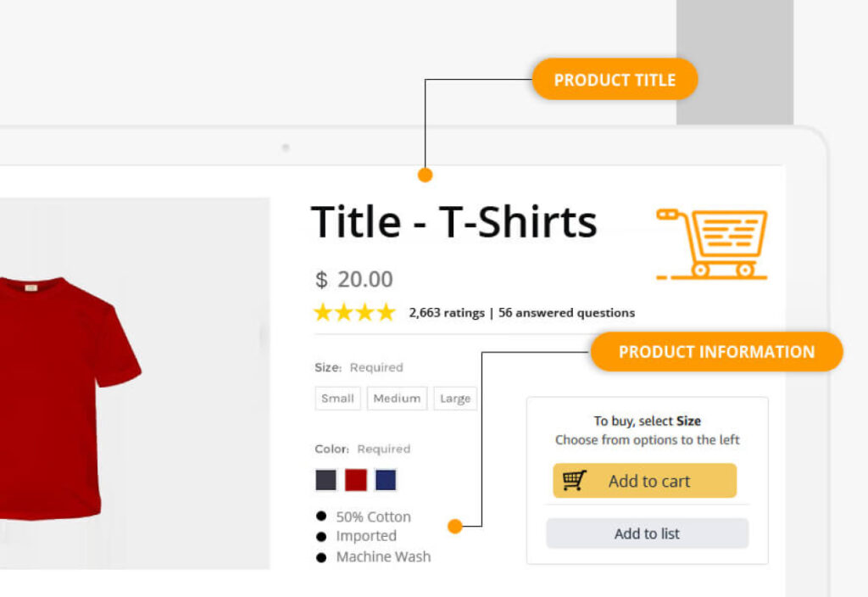Screen dimensions: 868x597
Task: Select the Small size option
Action: click(337, 399)
